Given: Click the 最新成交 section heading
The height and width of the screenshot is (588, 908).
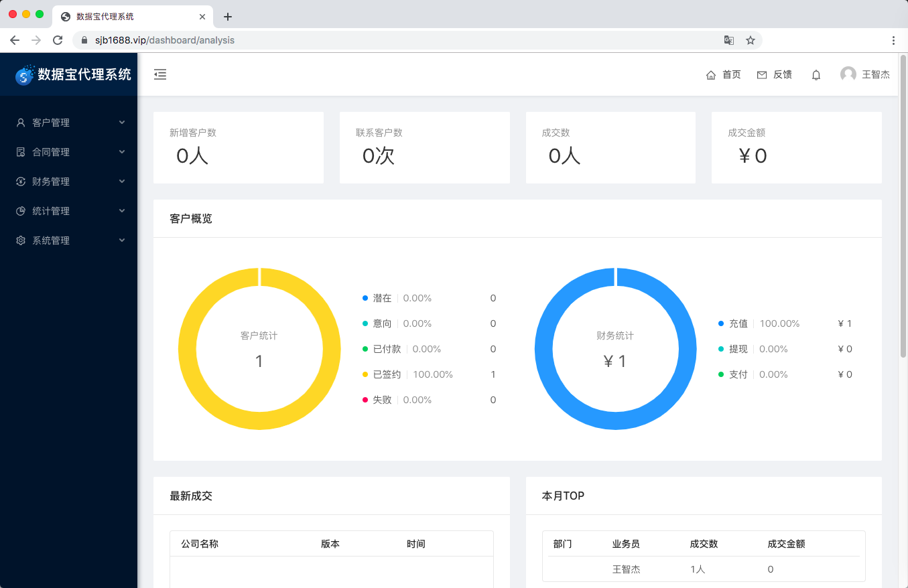Looking at the screenshot, I should coord(191,496).
